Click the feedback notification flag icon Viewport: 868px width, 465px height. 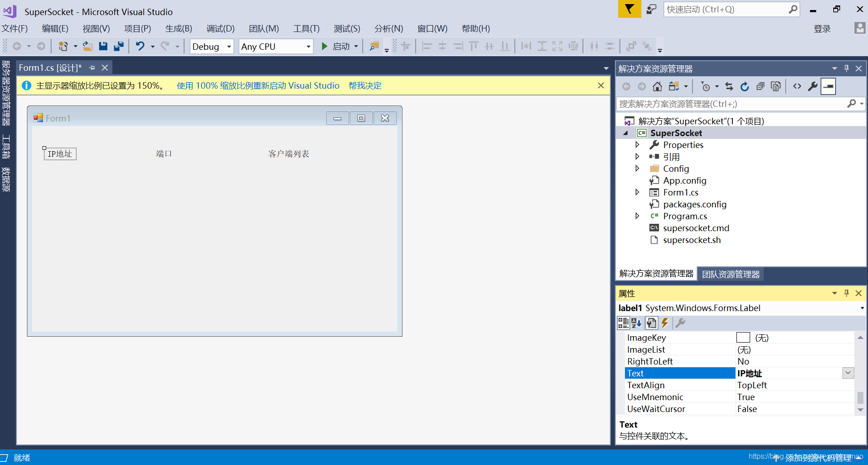629,9
